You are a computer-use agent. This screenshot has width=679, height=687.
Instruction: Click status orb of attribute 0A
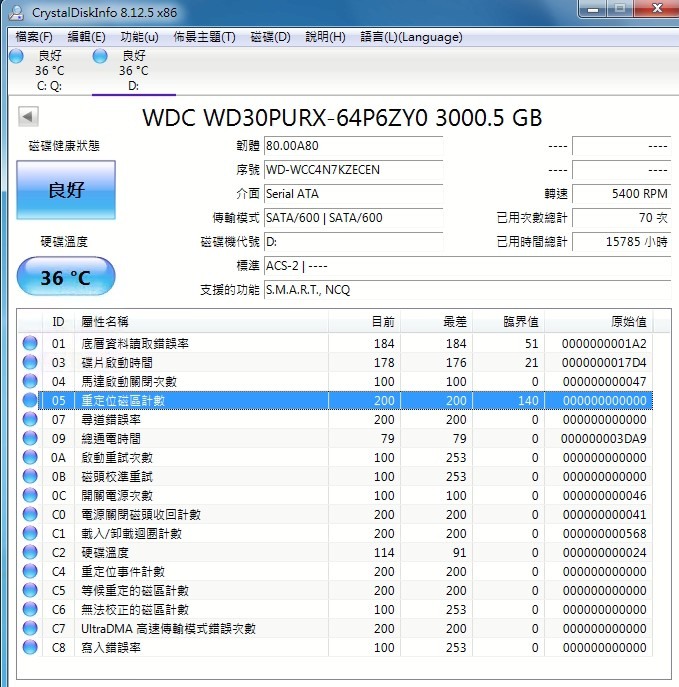point(30,457)
